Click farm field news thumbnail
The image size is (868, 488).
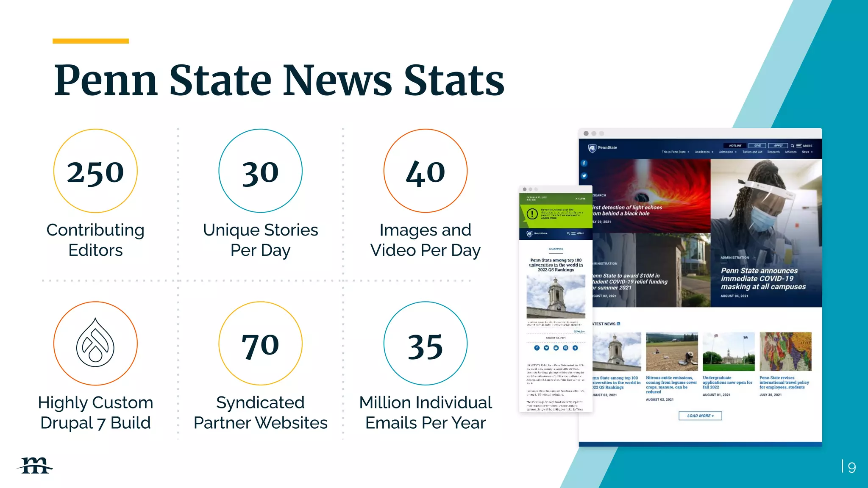[672, 352]
